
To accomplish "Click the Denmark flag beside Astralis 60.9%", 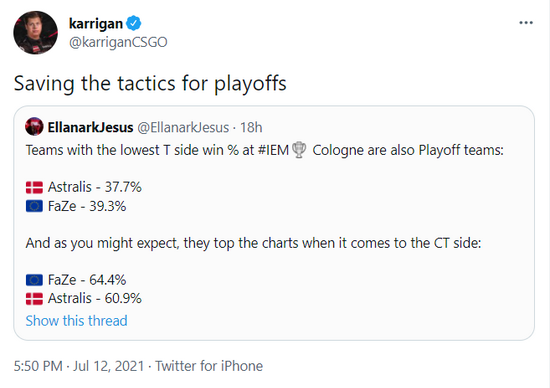I will [x=34, y=299].
